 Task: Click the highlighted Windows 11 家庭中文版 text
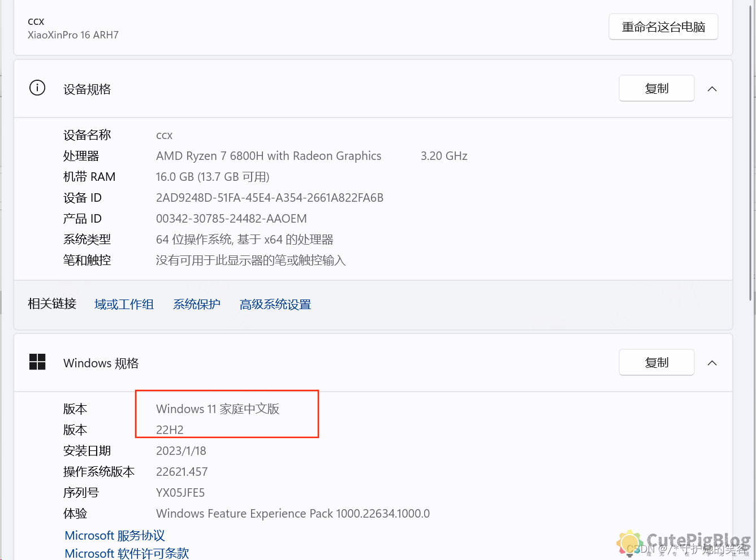pos(218,409)
